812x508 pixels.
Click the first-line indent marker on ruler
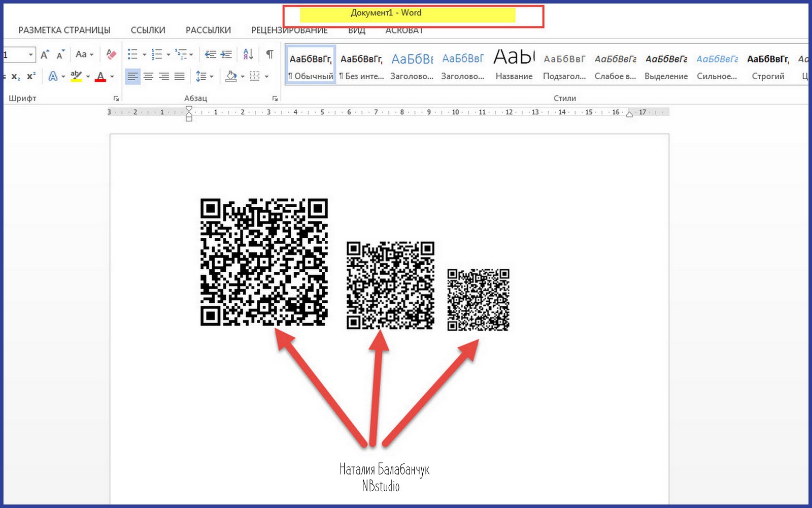point(189,109)
